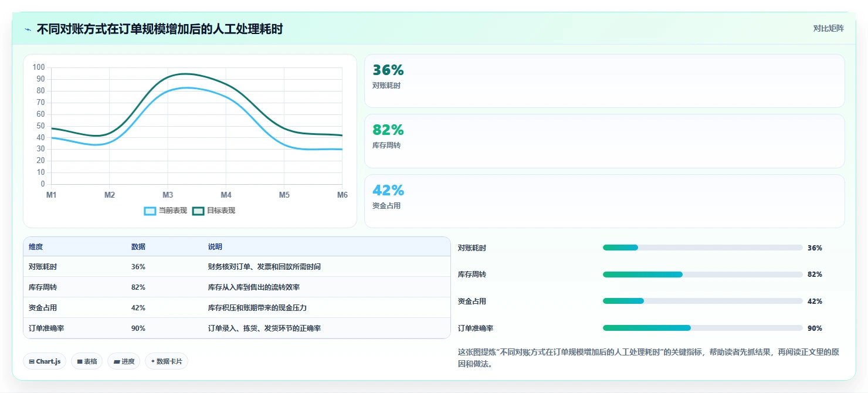
Task: Click the 库存从入库到售出的流转效率 description
Action: click(x=254, y=287)
